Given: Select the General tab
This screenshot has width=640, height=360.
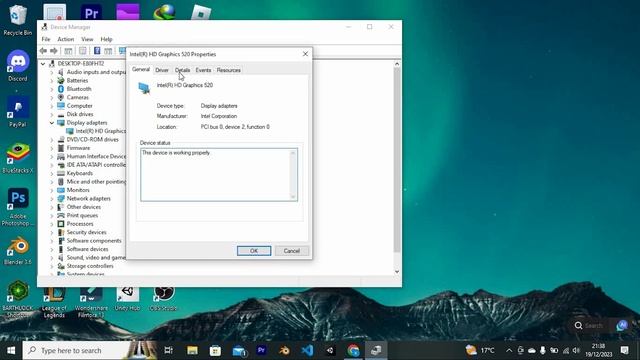Looking at the screenshot, I should click(x=141, y=69).
